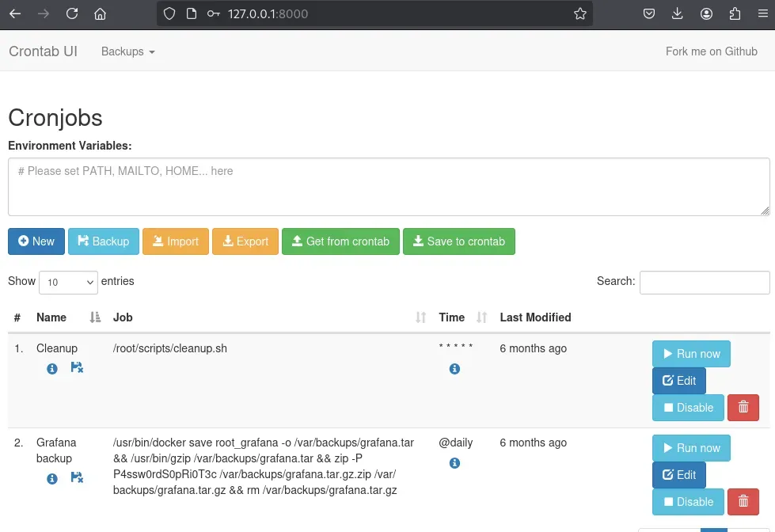Image resolution: width=775 pixels, height=532 pixels.
Task: Open info icon under the * * * * * schedule
Action: click(454, 369)
